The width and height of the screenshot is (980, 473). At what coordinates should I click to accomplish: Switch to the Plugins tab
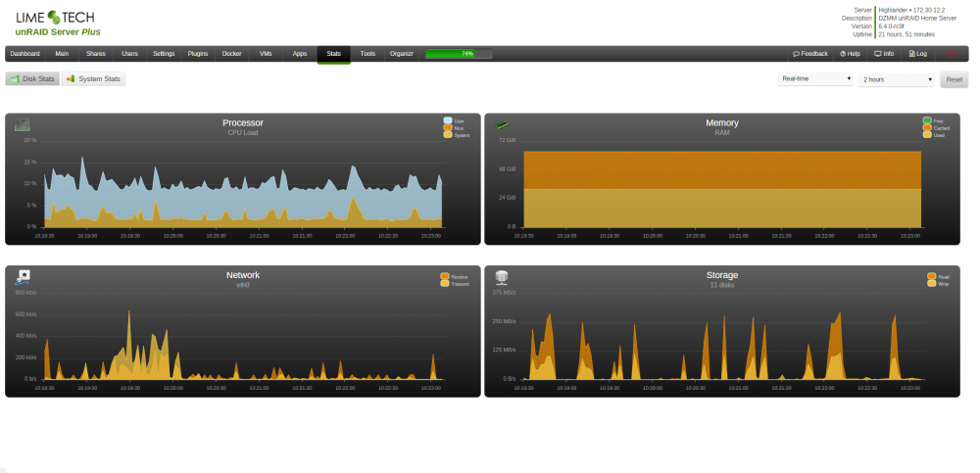click(198, 54)
